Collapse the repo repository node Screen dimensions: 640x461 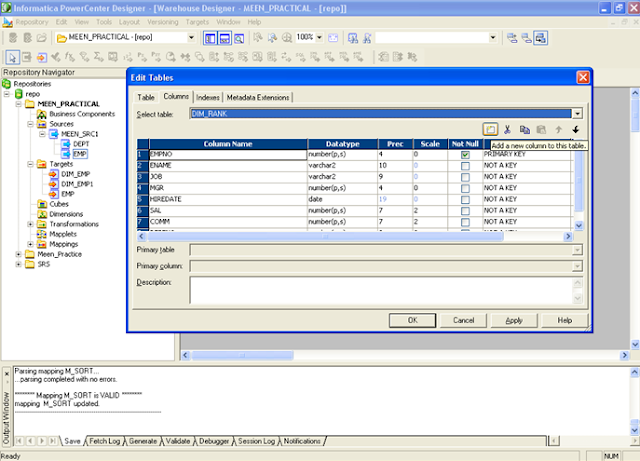click(7, 94)
